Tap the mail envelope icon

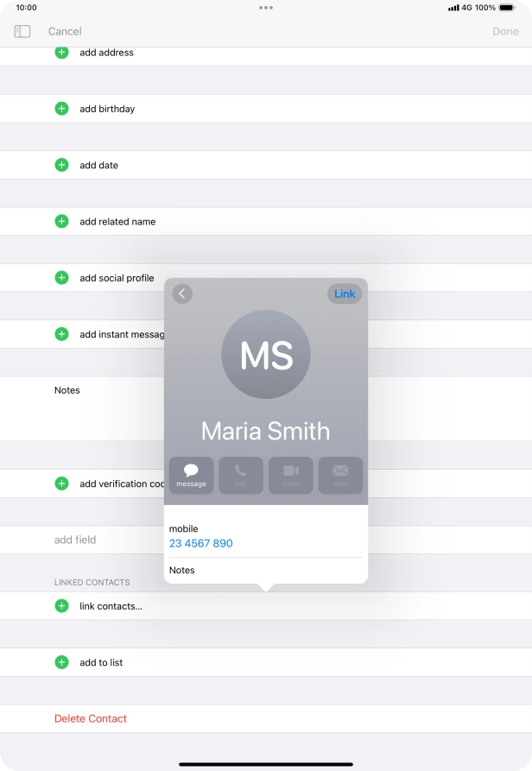click(340, 475)
